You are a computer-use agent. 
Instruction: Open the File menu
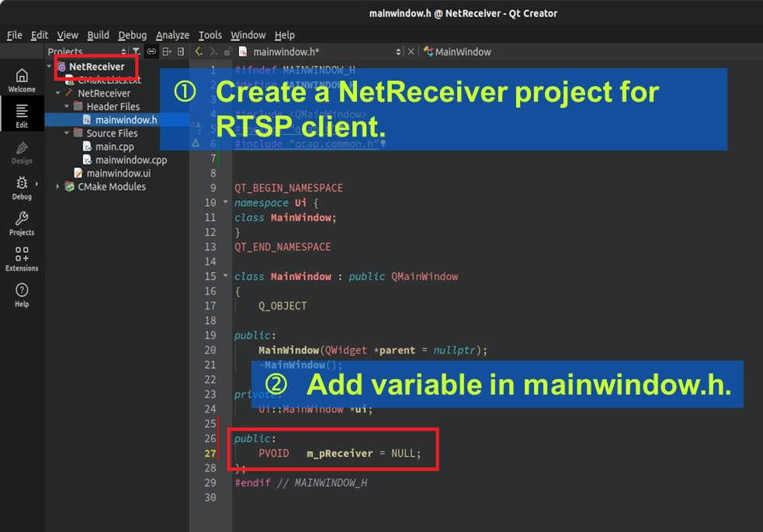point(14,35)
